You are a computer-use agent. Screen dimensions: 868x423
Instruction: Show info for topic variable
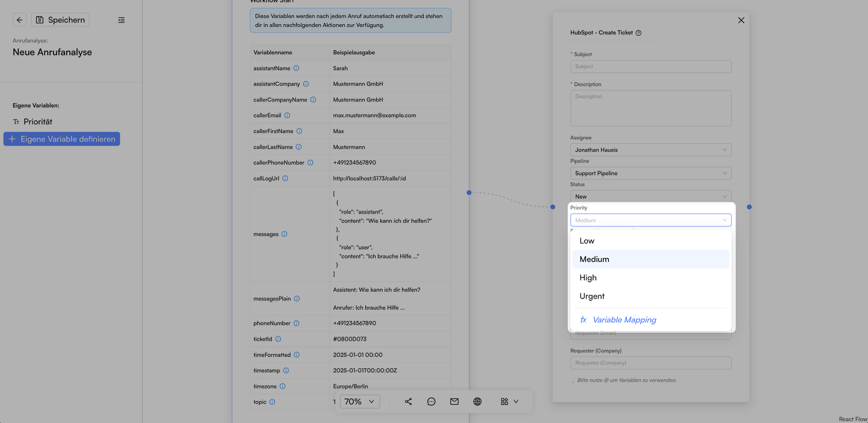tap(273, 402)
